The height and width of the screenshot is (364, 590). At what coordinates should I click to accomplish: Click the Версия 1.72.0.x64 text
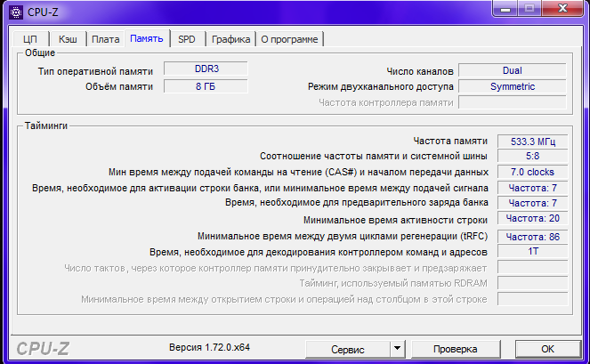[209, 347]
